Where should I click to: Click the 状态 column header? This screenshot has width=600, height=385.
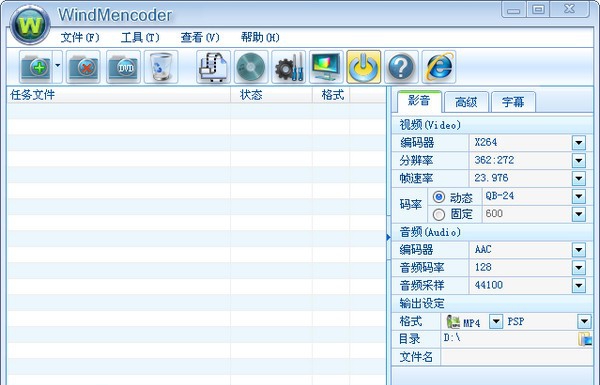271,95
